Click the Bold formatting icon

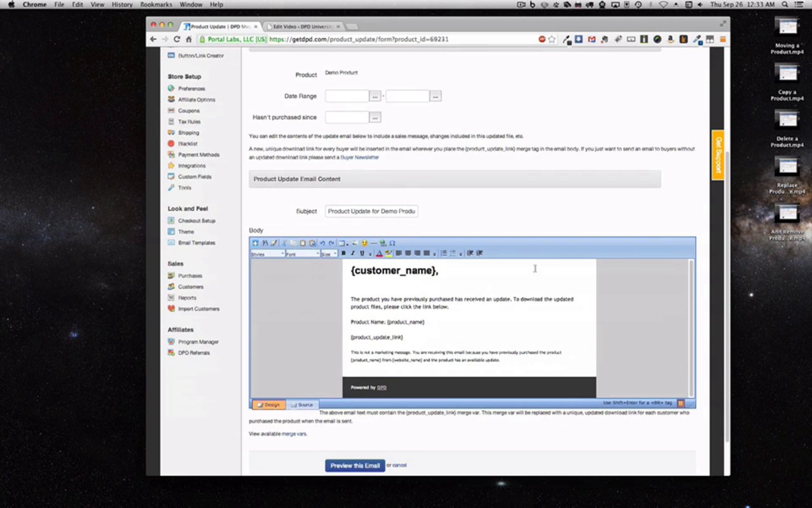343,253
